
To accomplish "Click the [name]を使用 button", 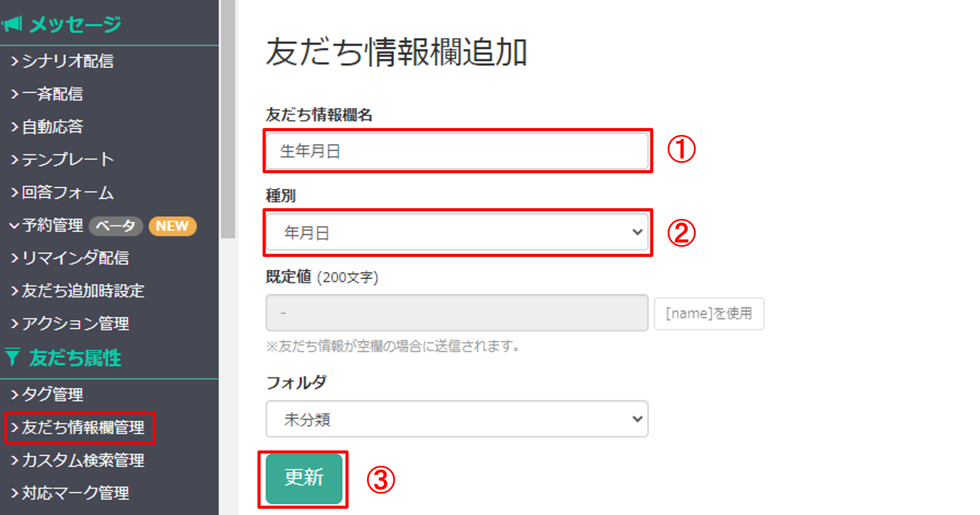I will 709,313.
